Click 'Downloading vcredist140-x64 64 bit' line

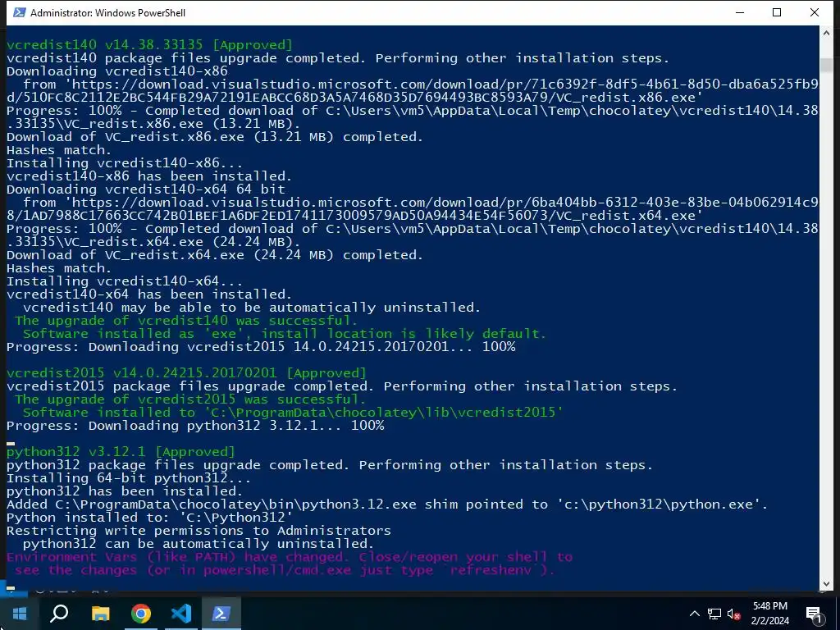(x=146, y=189)
